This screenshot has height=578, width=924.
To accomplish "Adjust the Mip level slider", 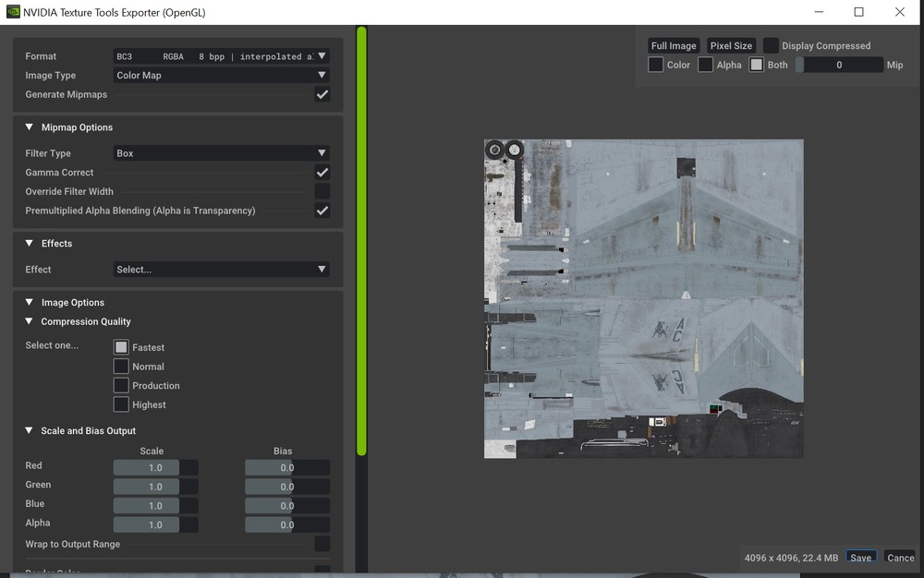I will point(839,66).
